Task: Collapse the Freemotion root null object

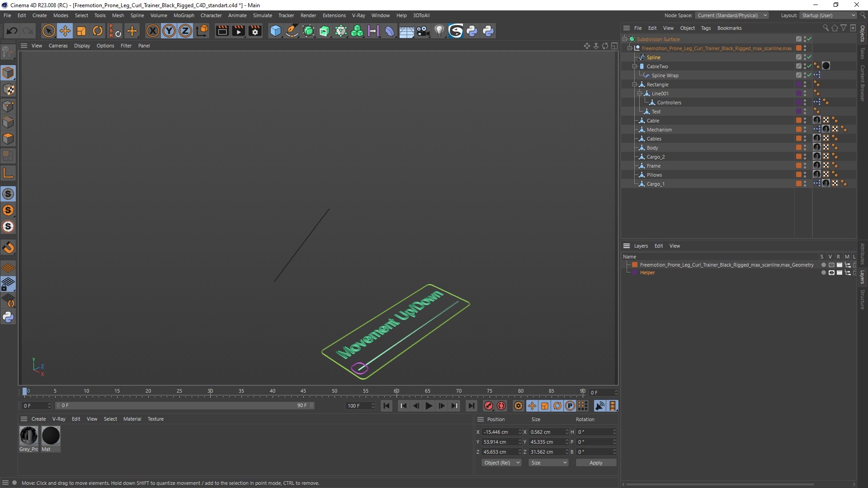Action: click(x=630, y=48)
